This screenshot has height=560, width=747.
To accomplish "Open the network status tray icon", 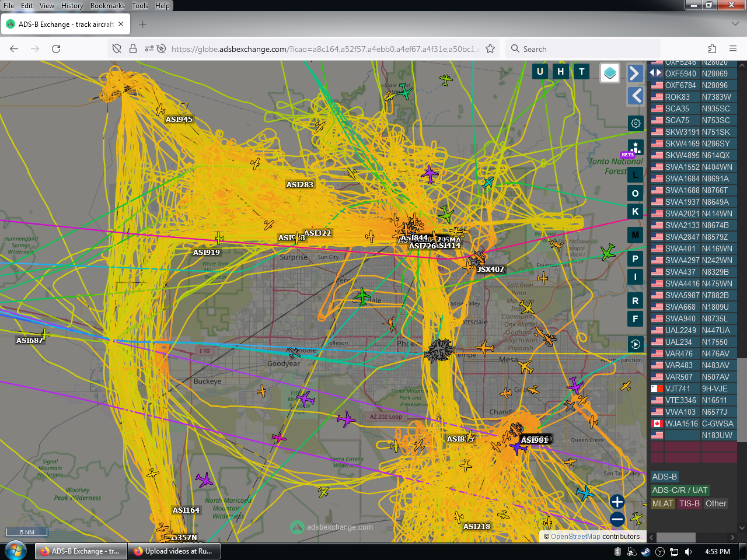I will [x=674, y=552].
